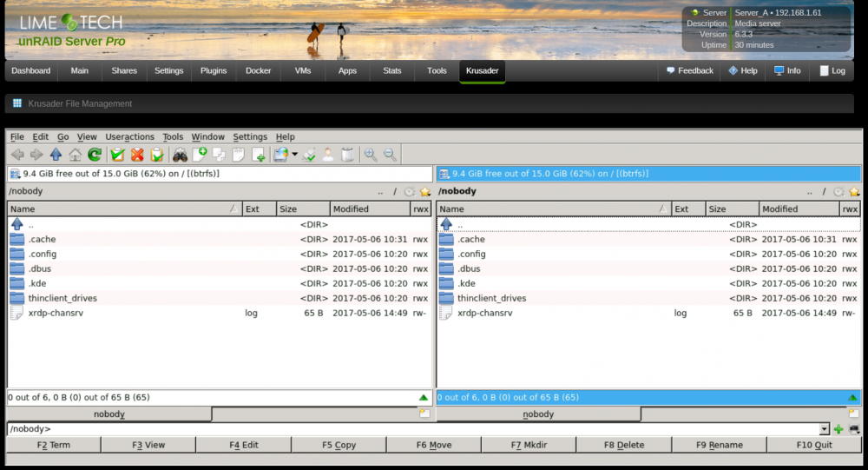The width and height of the screenshot is (868, 470).
Task: Click the F5 Copy button
Action: coord(339,445)
